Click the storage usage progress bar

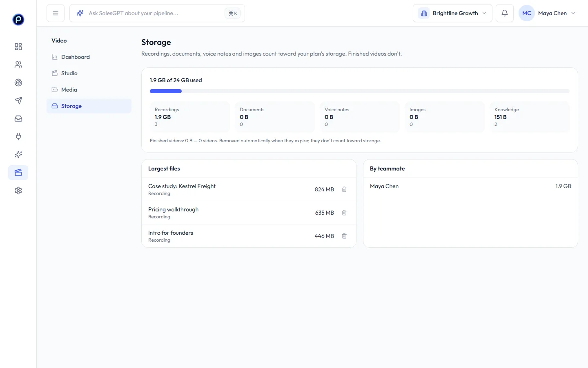[359, 91]
